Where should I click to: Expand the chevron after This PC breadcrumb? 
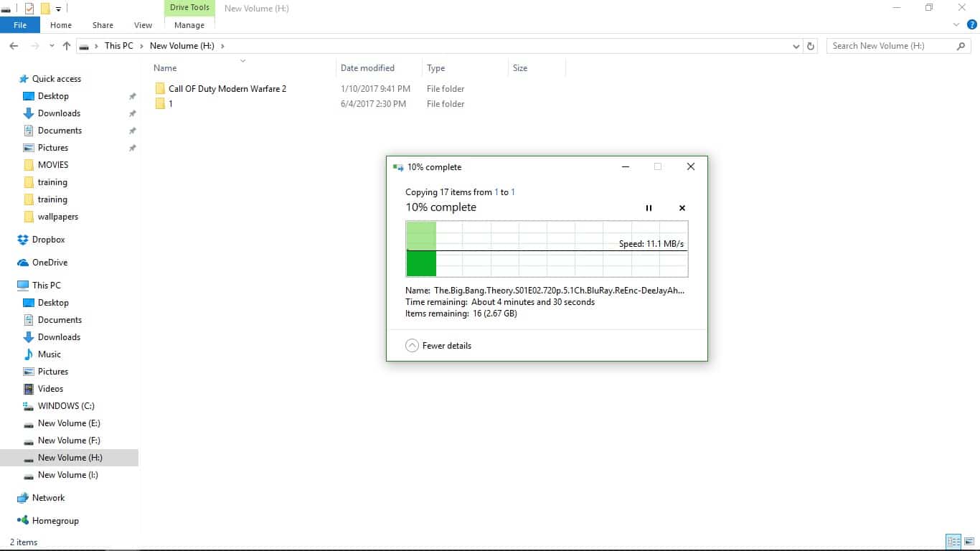point(141,46)
